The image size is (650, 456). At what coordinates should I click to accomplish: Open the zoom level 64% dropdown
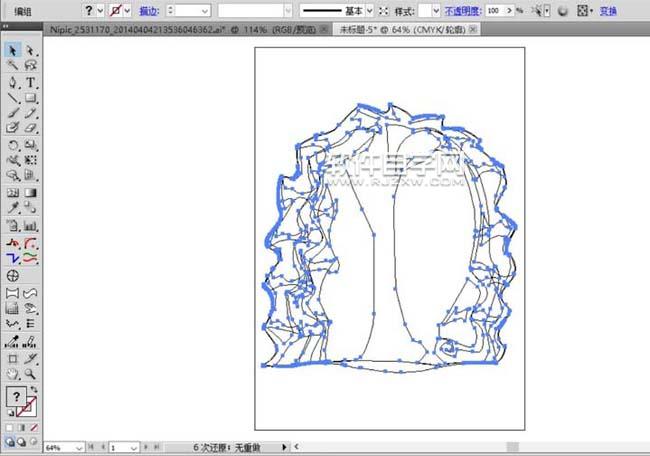pos(79,448)
